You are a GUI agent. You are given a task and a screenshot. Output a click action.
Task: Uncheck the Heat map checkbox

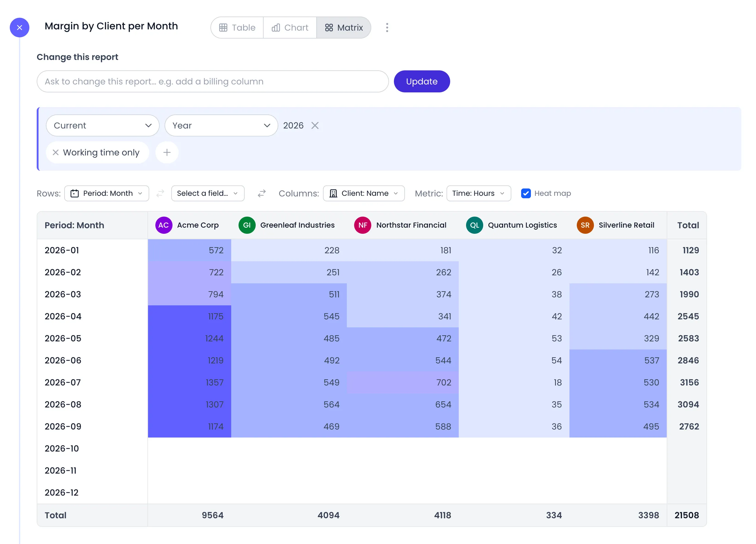(526, 193)
